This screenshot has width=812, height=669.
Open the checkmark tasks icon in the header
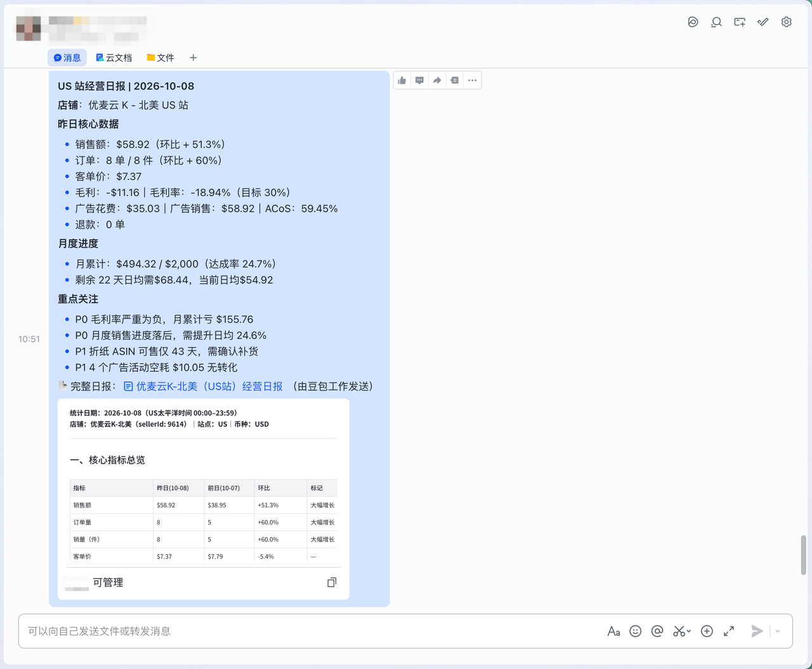[x=763, y=22]
